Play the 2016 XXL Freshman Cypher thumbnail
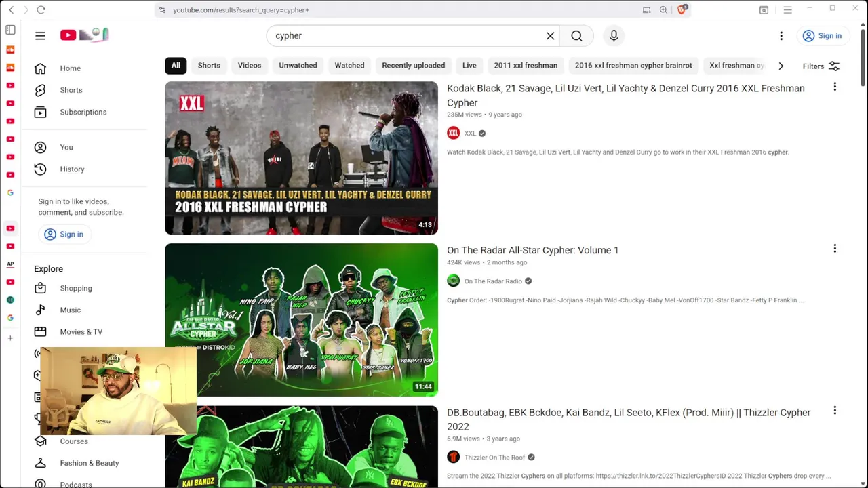Image resolution: width=868 pixels, height=488 pixels. 301,158
